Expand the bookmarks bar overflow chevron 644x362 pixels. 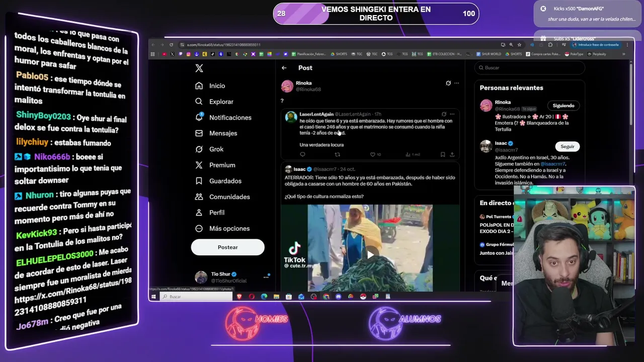click(624, 54)
